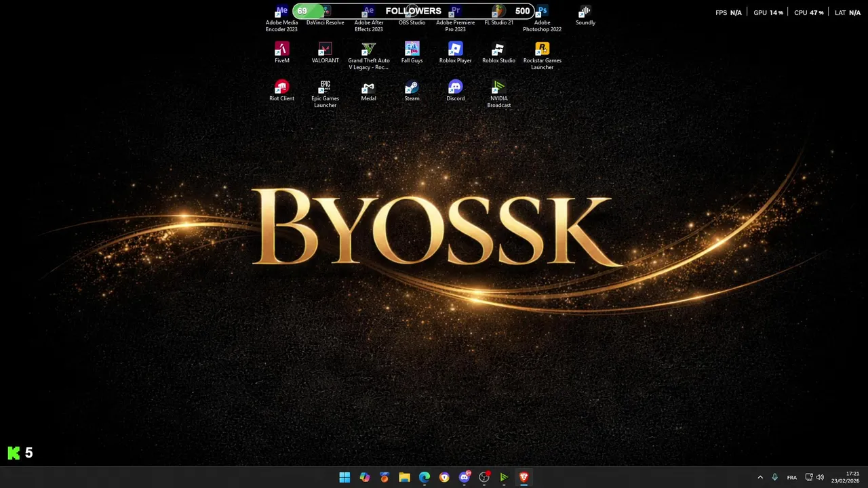Screen dimensions: 868x488
Task: Launch Microsoft Edge from the taskbar
Action: click(425, 477)
